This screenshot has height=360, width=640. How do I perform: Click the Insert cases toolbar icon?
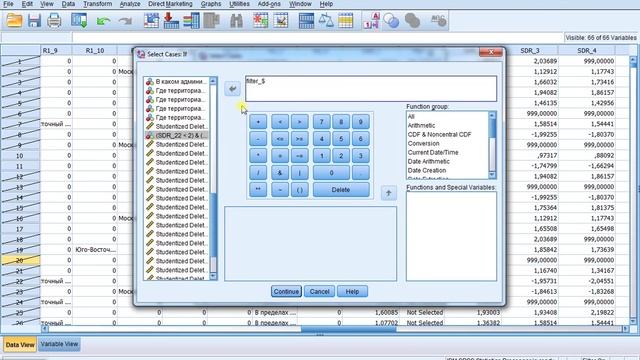tap(260, 20)
